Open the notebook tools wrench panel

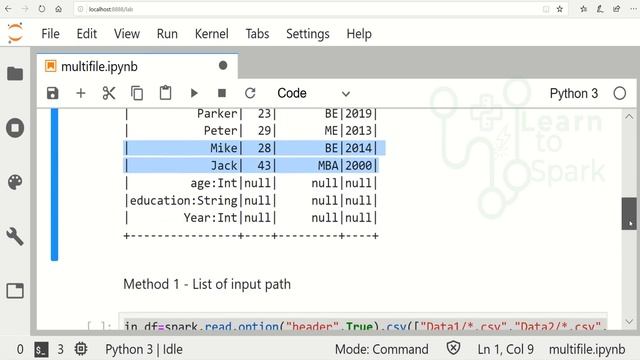coord(15,236)
